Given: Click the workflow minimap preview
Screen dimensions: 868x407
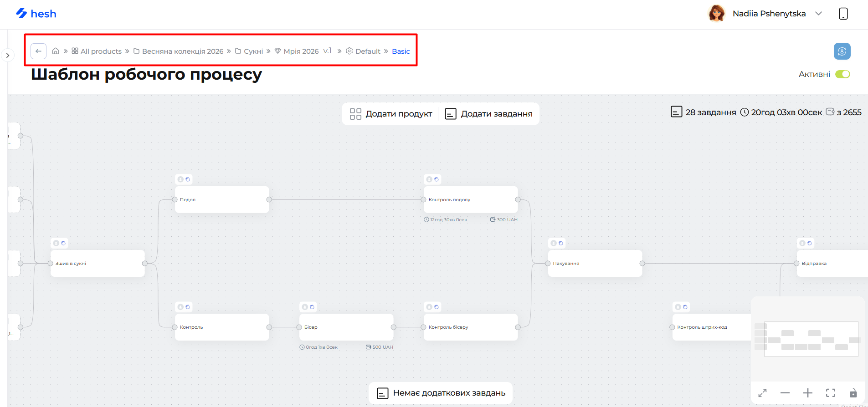Looking at the screenshot, I should click(807, 339).
